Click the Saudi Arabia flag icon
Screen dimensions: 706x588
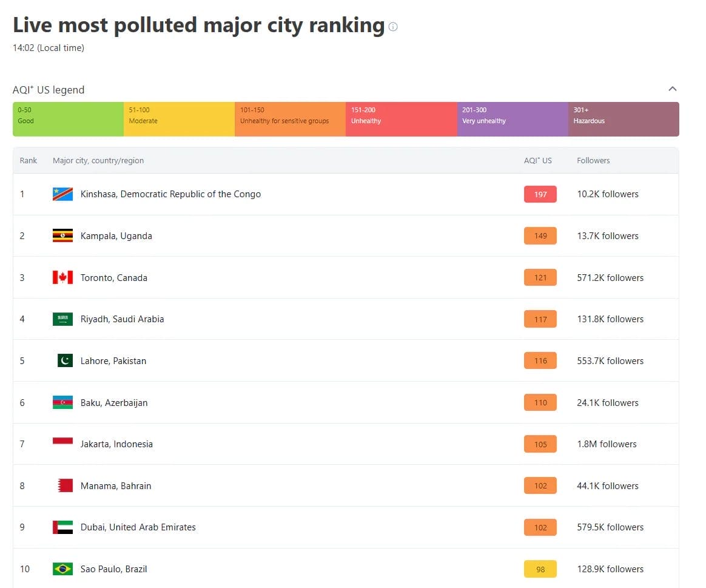click(62, 319)
